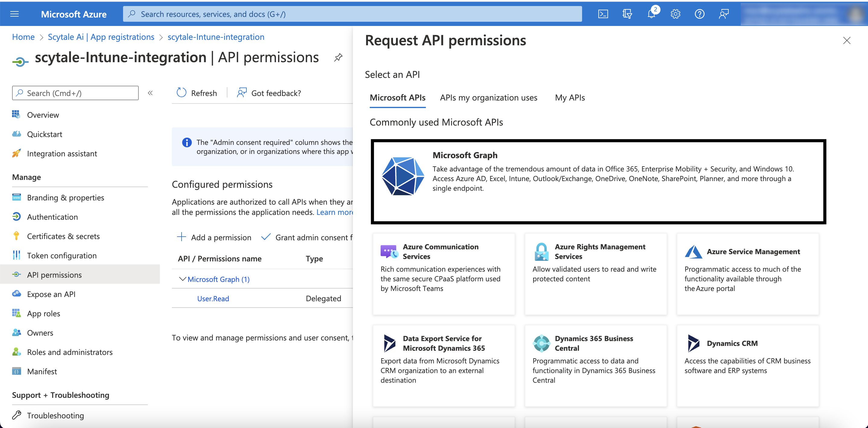Collapse the sidebar with double chevron
The image size is (868, 428).
tap(150, 93)
